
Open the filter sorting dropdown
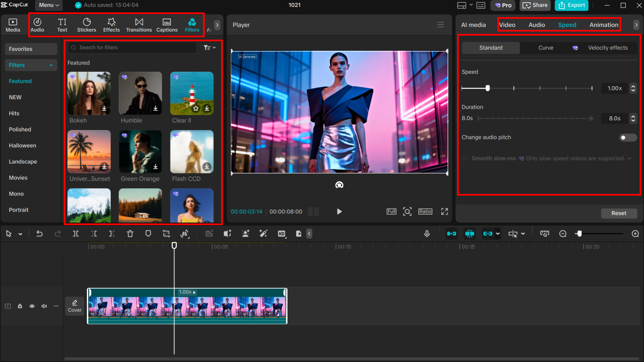click(209, 47)
